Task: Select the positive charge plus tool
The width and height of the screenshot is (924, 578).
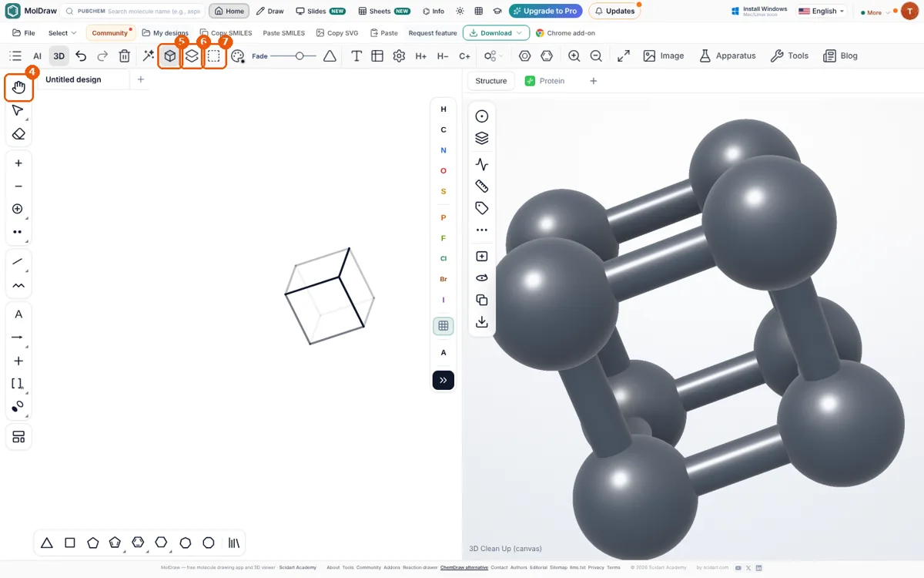Action: [x=18, y=163]
